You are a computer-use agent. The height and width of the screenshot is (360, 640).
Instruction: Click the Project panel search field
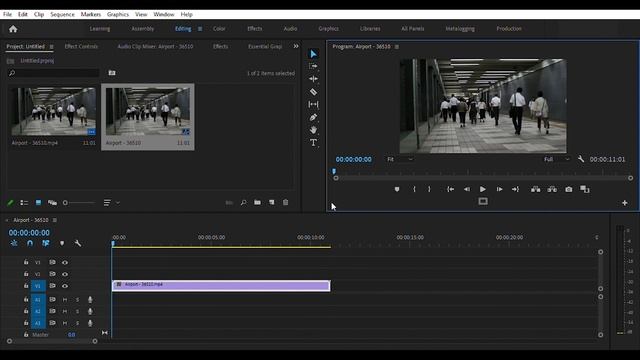[x=53, y=73]
